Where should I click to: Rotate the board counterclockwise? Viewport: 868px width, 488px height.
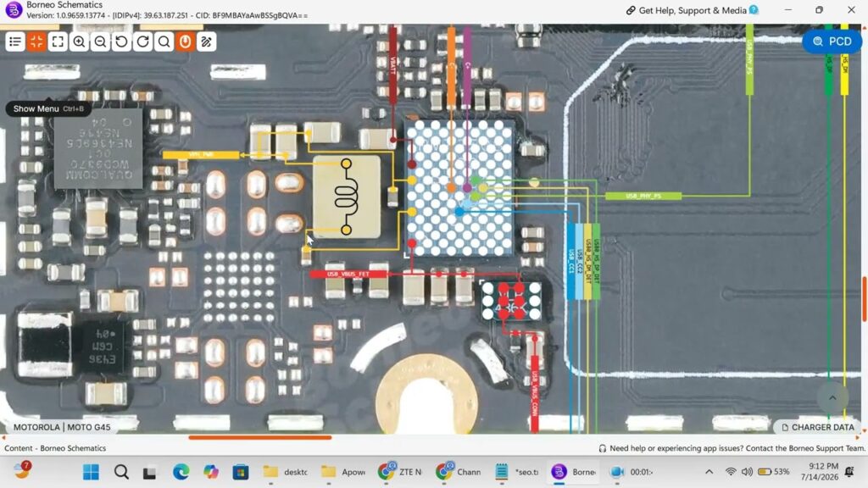122,42
